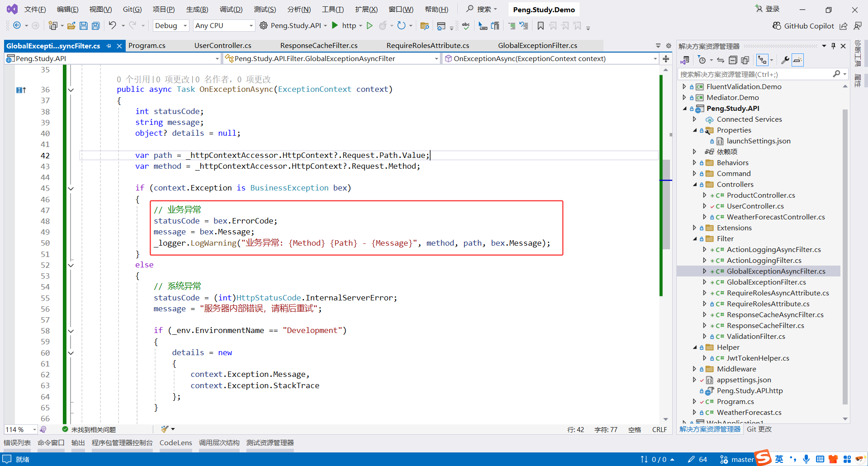
Task: Click the Save All icon
Action: [96, 26]
